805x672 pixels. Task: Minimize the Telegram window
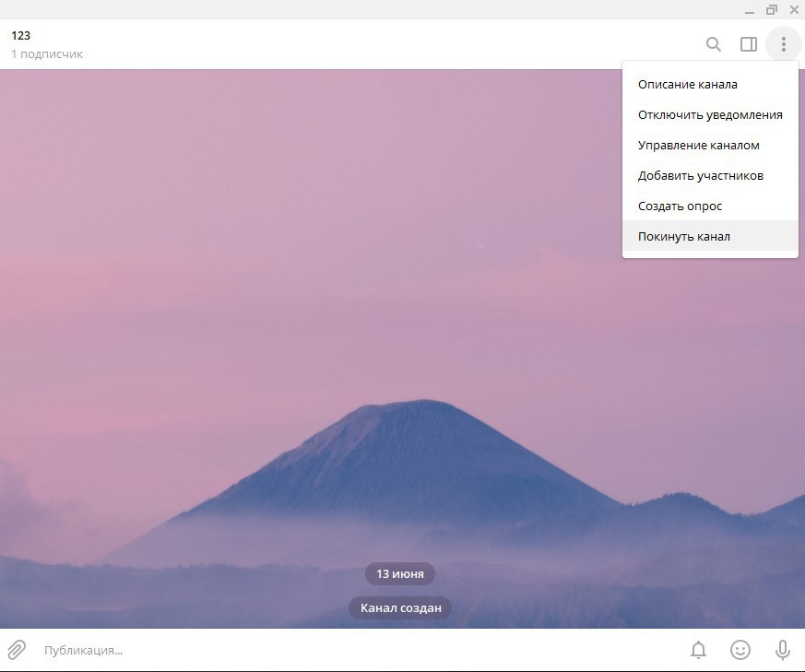(x=750, y=10)
